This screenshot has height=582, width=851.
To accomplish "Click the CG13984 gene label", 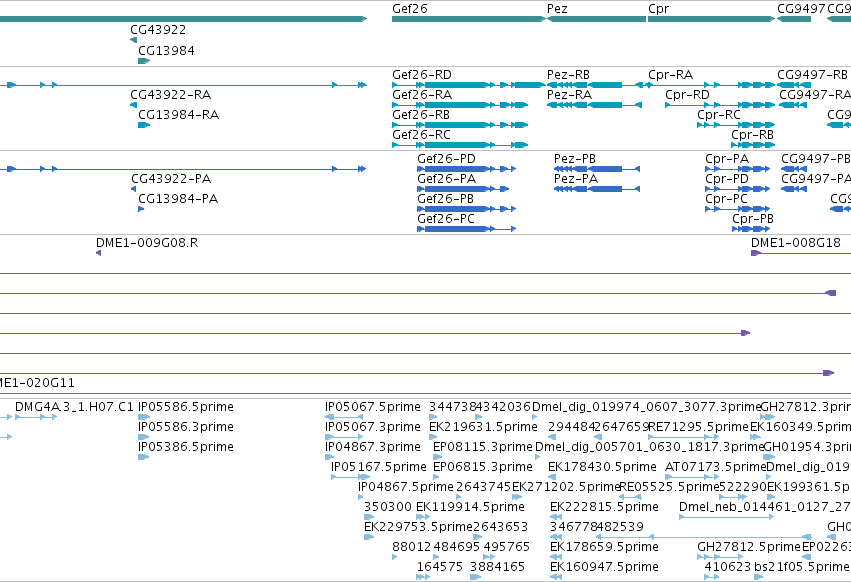I will tap(166, 50).
